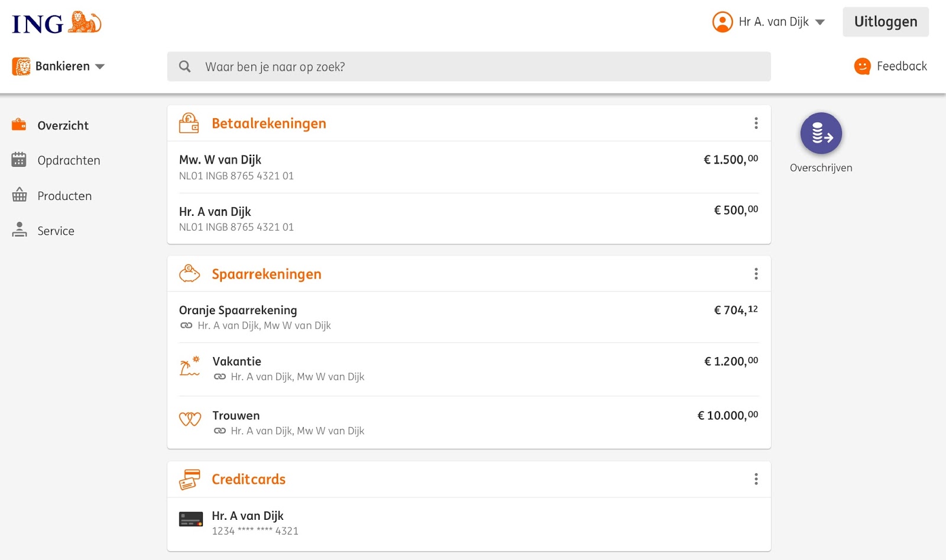Click the Vakantie palm tree icon

(190, 367)
